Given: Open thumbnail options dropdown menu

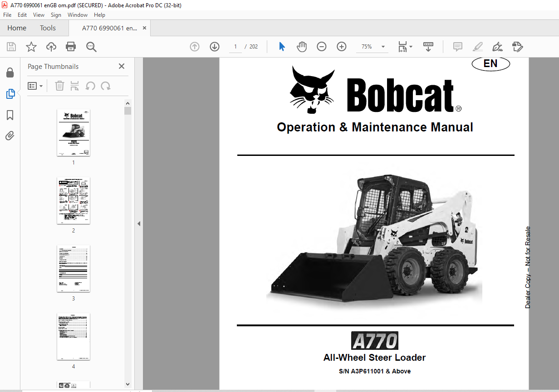Looking at the screenshot, I should pyautogui.click(x=35, y=86).
